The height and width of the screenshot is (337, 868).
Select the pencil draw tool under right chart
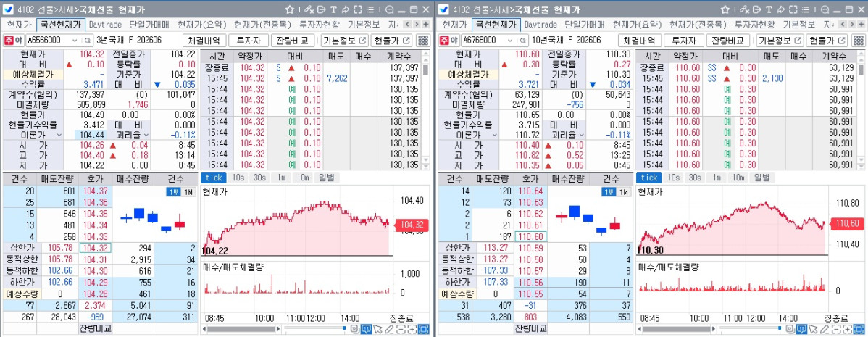pyautogui.click(x=825, y=329)
